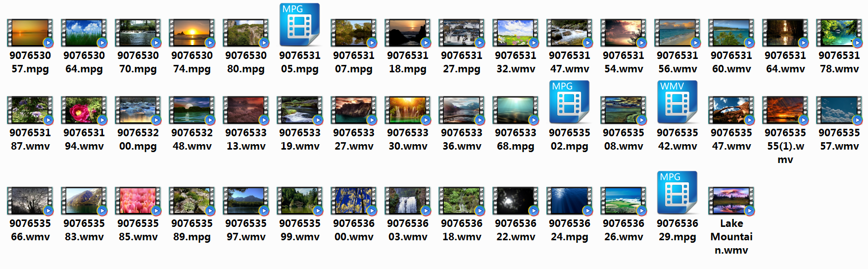Select the 907653118.mpg silhouette sunset video
Viewport: 868px width, 269px height.
pos(408,33)
